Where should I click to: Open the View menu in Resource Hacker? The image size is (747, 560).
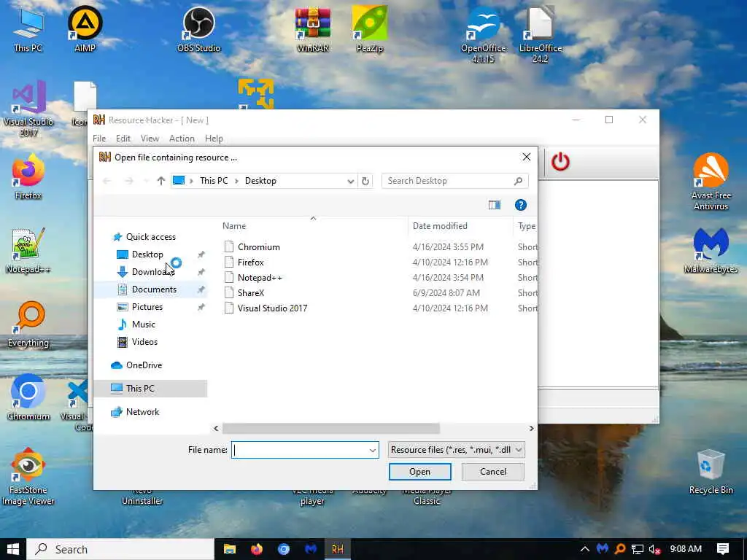tap(150, 139)
